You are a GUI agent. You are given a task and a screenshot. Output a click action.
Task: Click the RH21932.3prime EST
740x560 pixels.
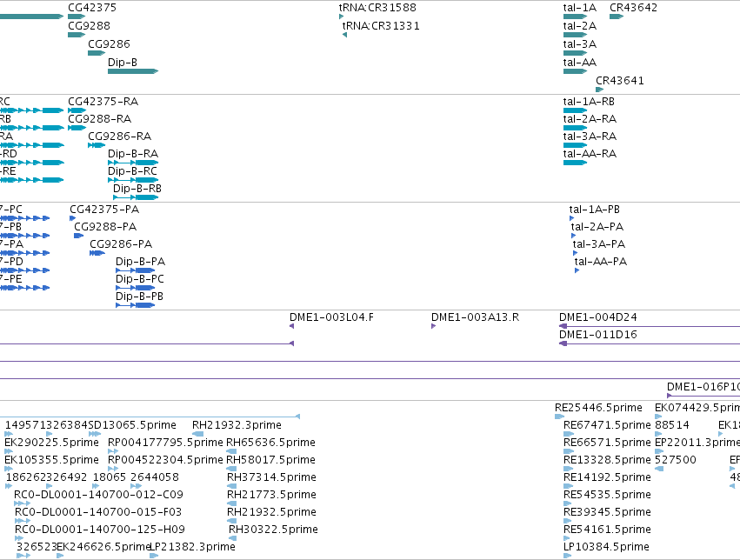(197, 434)
